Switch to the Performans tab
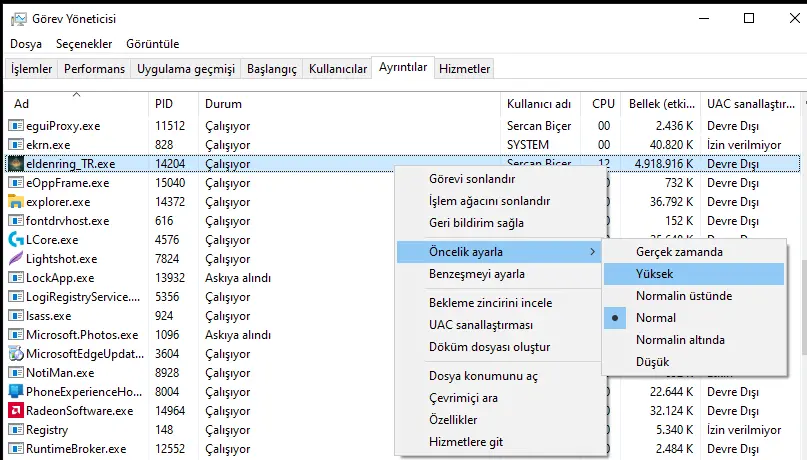 94,68
